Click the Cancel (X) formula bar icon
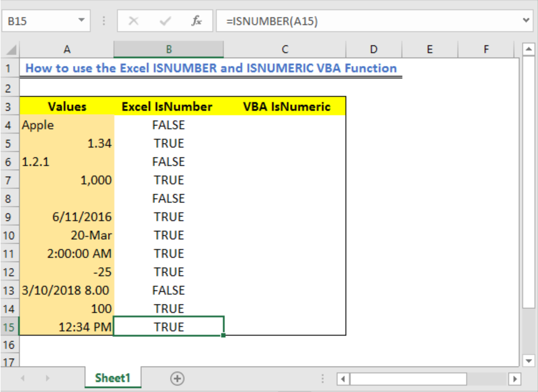 click(133, 21)
